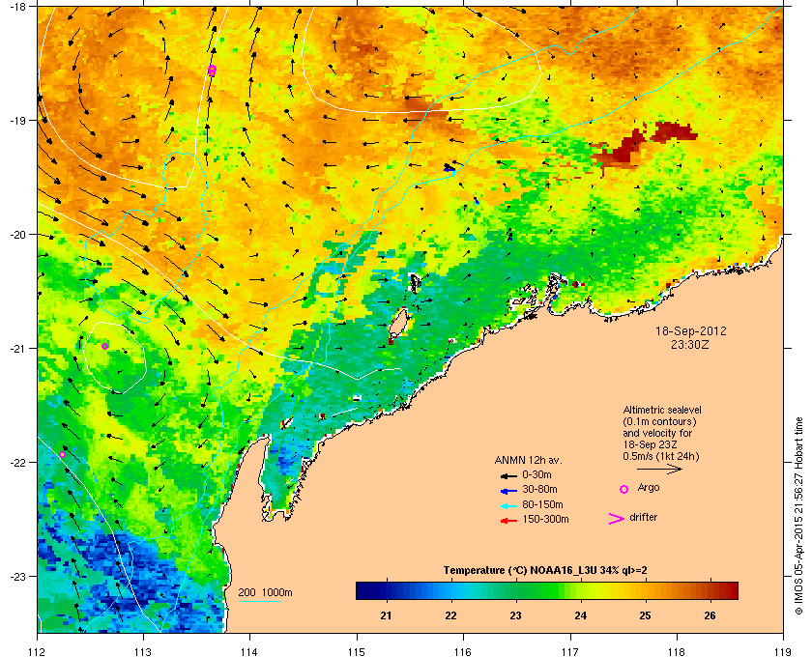Click the colorbar tick label 22
The image size is (812, 657).
point(451,615)
